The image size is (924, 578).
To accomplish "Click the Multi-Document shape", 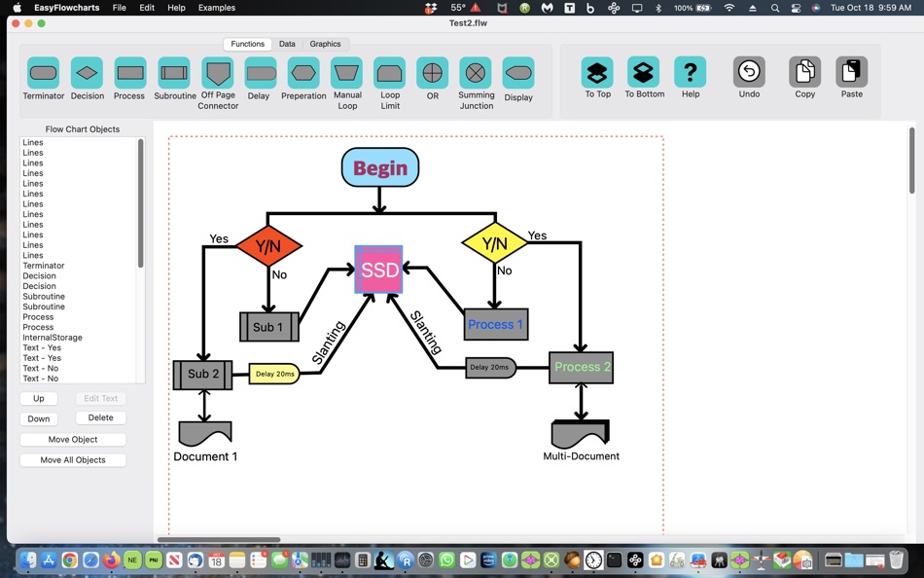I will pyautogui.click(x=581, y=434).
